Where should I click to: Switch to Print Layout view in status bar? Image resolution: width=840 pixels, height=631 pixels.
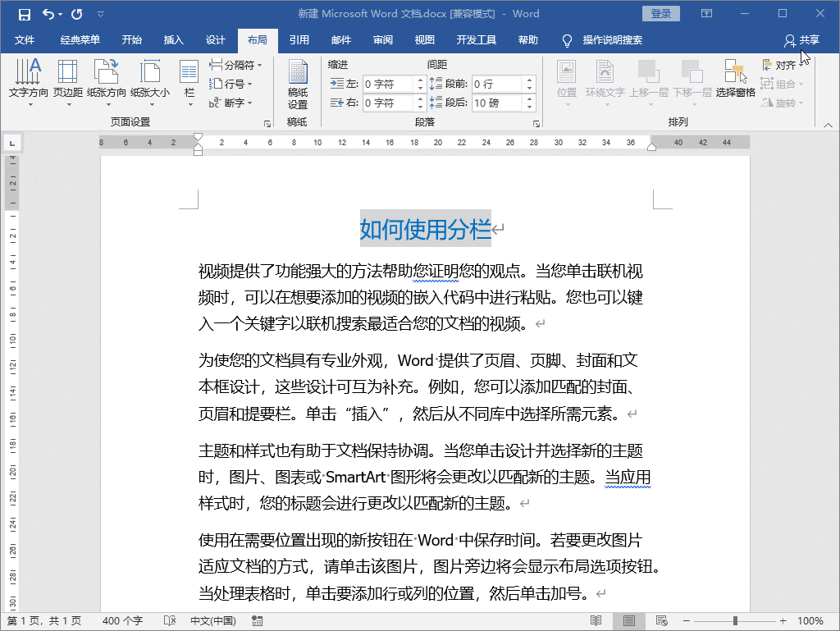click(628, 621)
